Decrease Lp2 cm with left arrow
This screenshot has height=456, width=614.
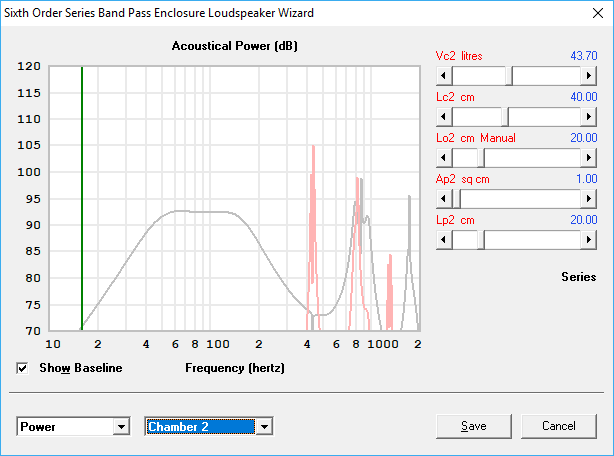pos(444,240)
